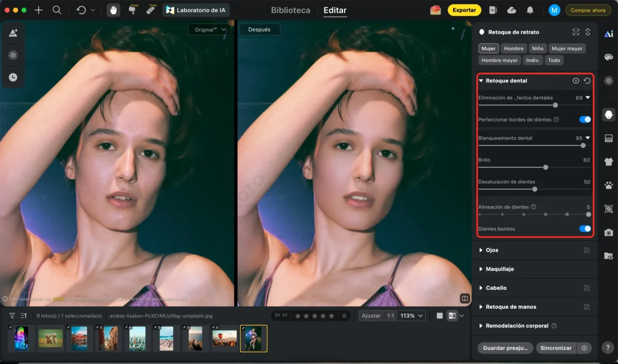Turn off the Dientes bonitos switch
Screen dimensions: 618x364
[585, 229]
